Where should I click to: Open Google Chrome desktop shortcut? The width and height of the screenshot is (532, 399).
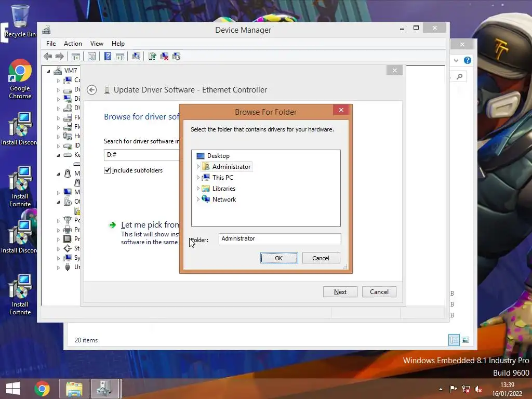coord(20,79)
